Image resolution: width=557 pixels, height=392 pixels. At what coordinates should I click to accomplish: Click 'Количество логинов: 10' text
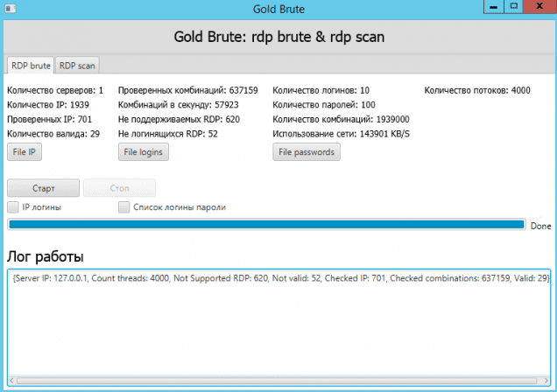(x=321, y=90)
